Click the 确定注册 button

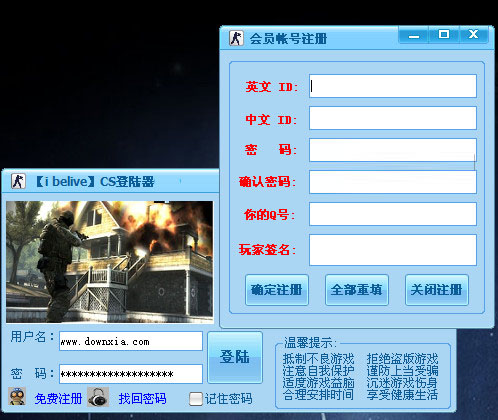(277, 290)
